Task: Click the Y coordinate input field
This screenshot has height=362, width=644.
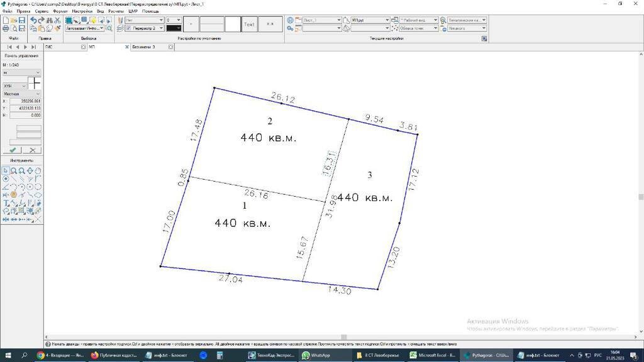Action: pos(25,108)
